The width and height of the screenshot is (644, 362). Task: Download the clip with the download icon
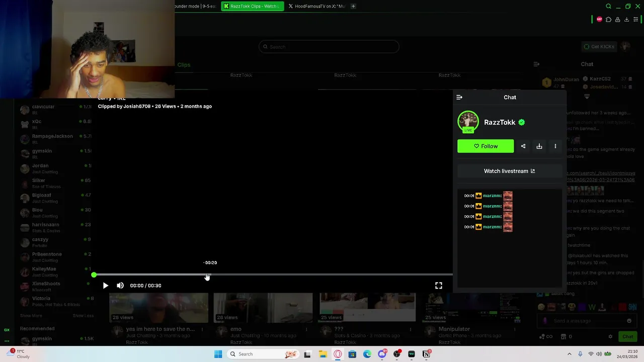(x=539, y=146)
